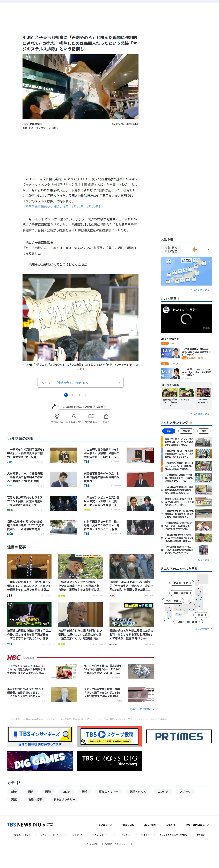Open the weather forecast map of Japan

coord(186,271)
